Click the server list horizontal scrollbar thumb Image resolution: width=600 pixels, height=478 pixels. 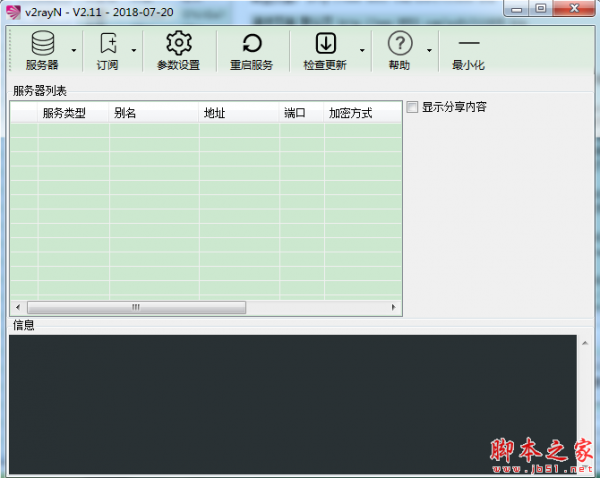click(136, 307)
